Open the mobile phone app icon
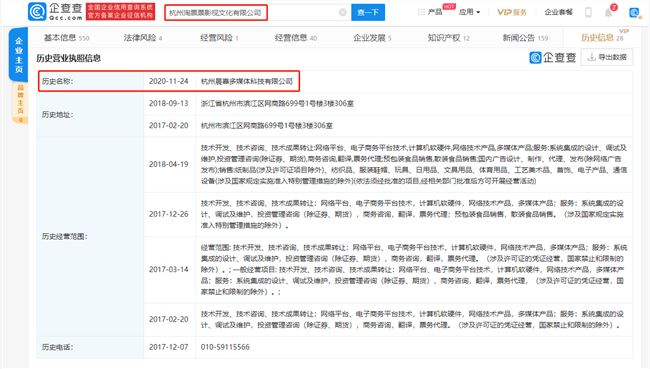The image size is (650, 369). (588, 12)
